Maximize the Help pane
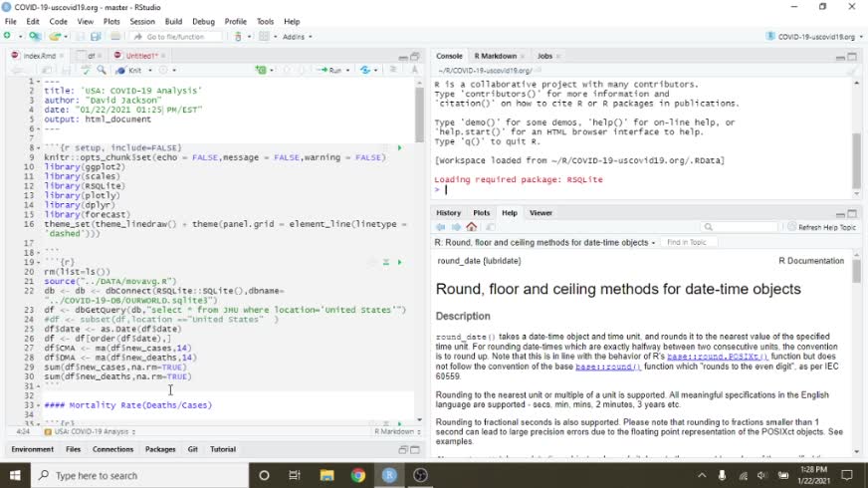This screenshot has height=488, width=868. tap(852, 213)
